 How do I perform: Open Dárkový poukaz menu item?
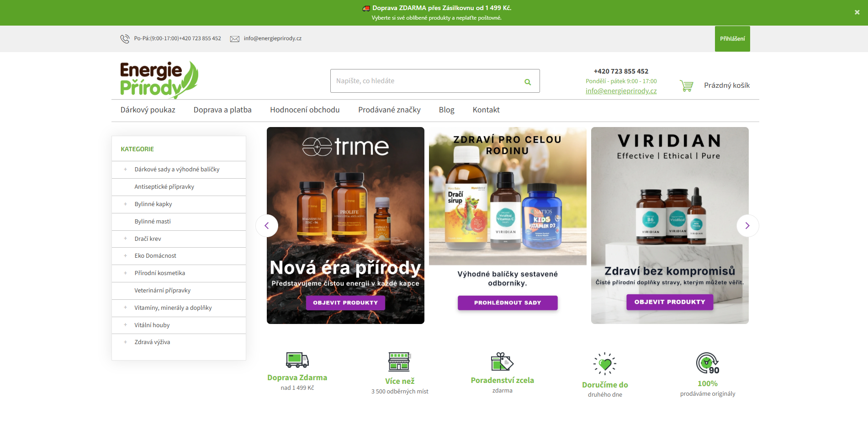pyautogui.click(x=148, y=110)
